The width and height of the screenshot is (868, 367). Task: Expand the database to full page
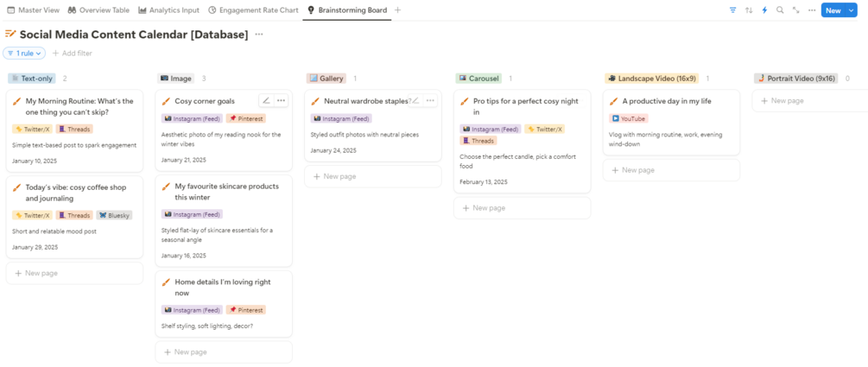point(795,10)
